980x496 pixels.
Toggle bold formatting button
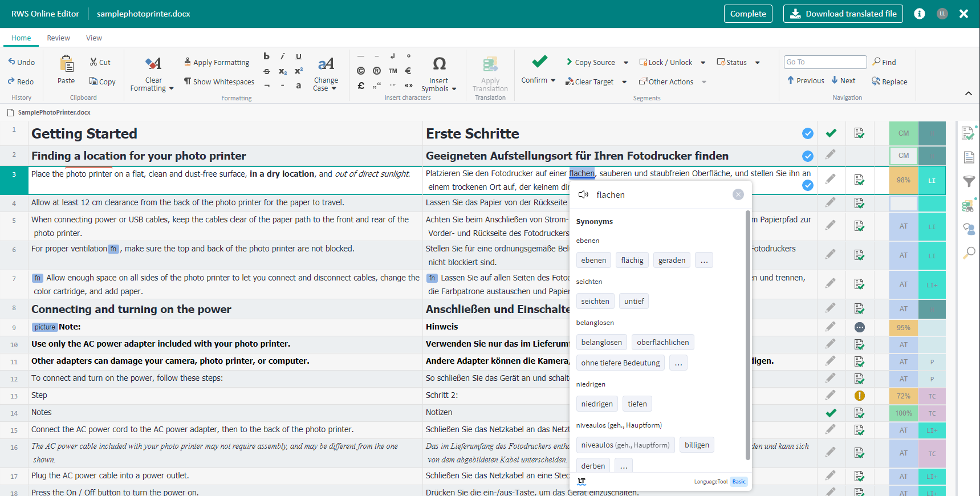(x=266, y=56)
